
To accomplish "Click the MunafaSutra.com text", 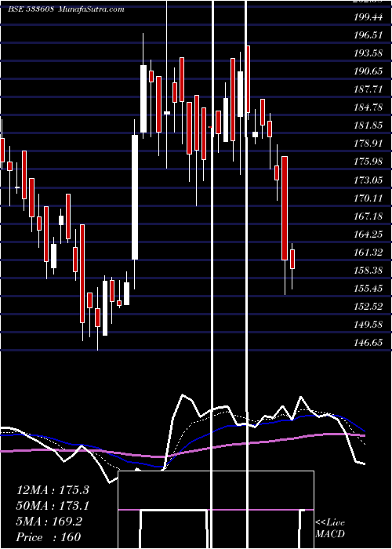I will [91, 9].
